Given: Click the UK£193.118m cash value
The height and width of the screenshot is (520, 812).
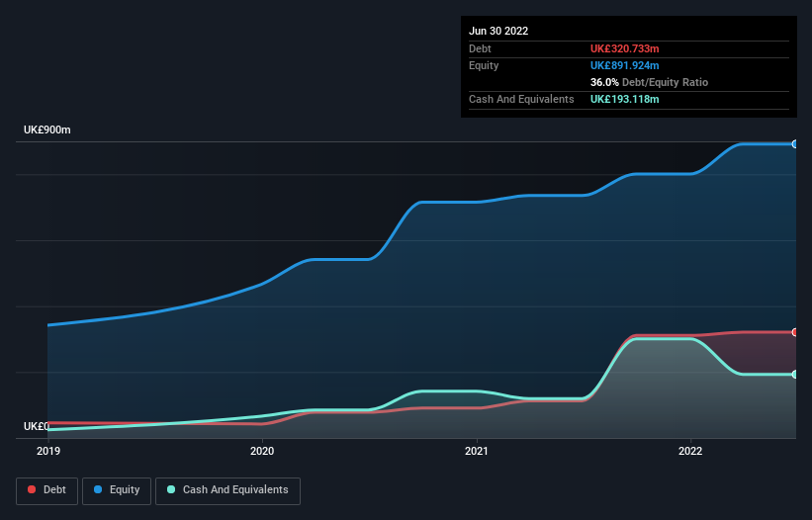Looking at the screenshot, I should point(624,99).
